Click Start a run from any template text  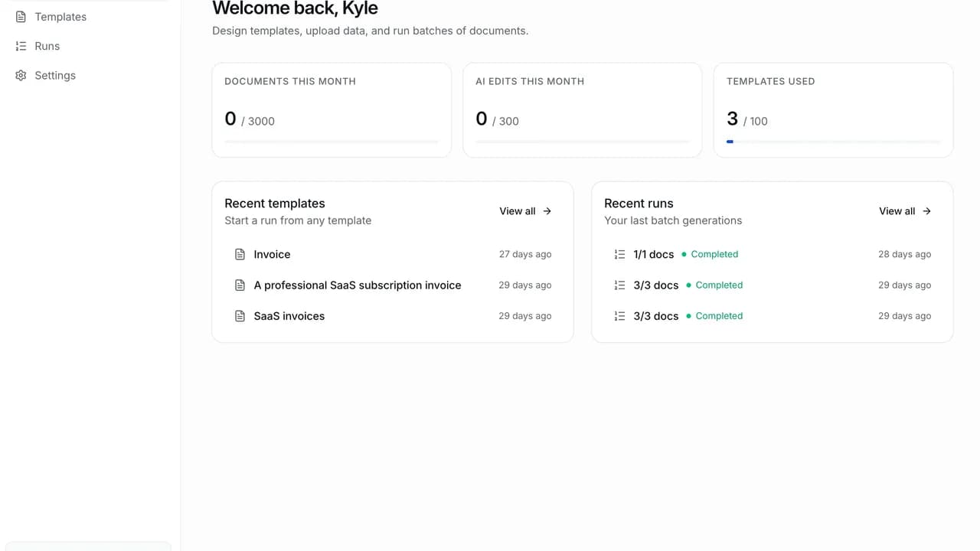pyautogui.click(x=298, y=220)
